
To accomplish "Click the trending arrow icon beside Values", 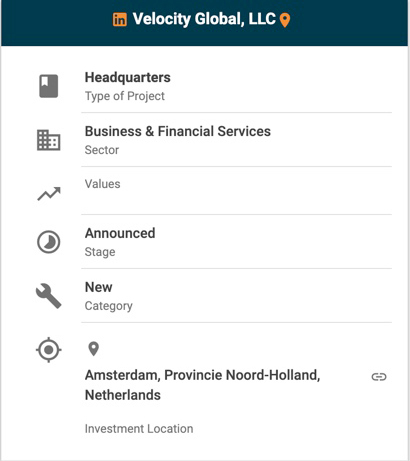I will click(x=49, y=194).
